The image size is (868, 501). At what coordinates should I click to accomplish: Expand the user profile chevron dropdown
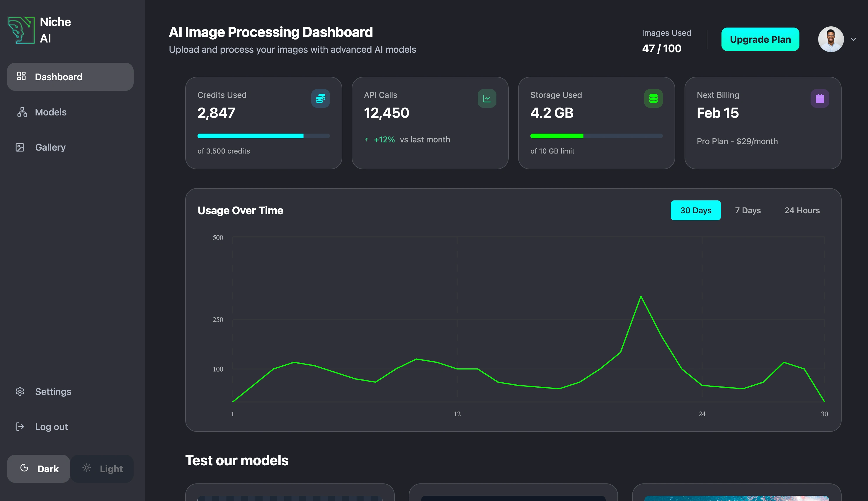tap(853, 39)
